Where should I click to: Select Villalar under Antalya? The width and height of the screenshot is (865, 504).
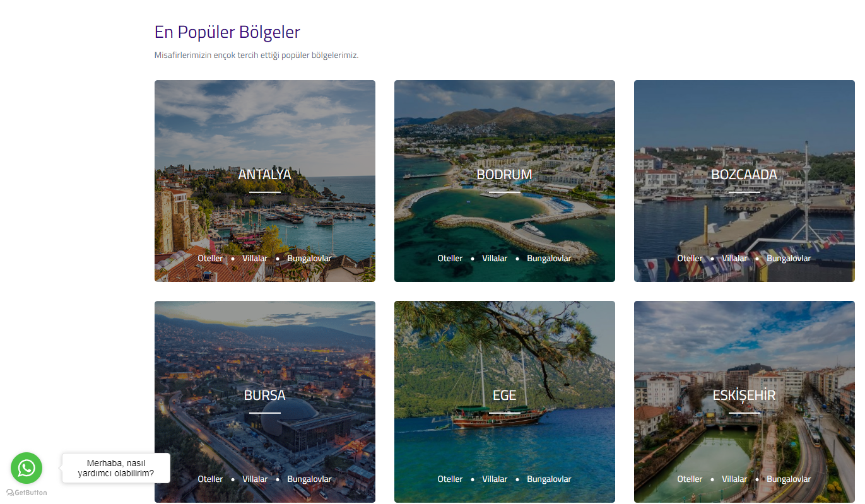255,258
